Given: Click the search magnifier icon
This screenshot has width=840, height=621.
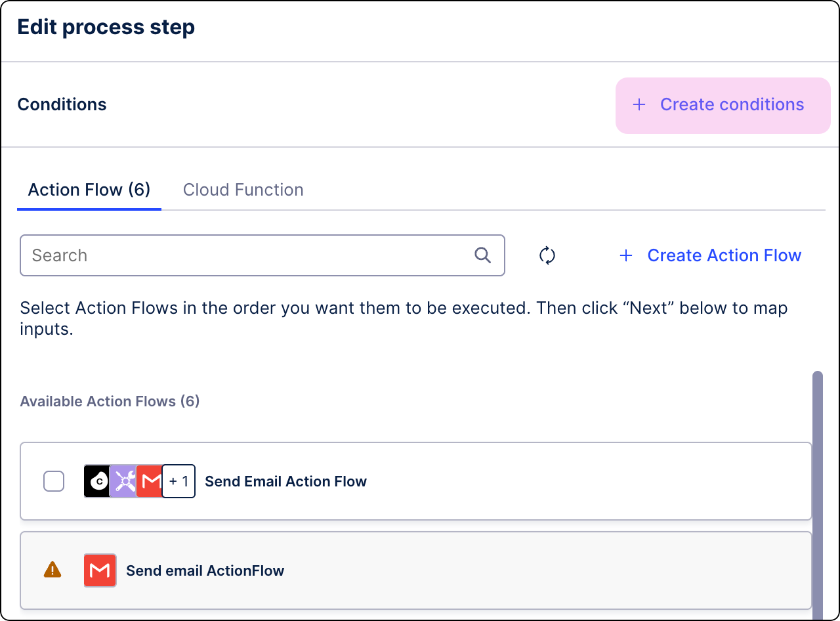Looking at the screenshot, I should [x=483, y=255].
